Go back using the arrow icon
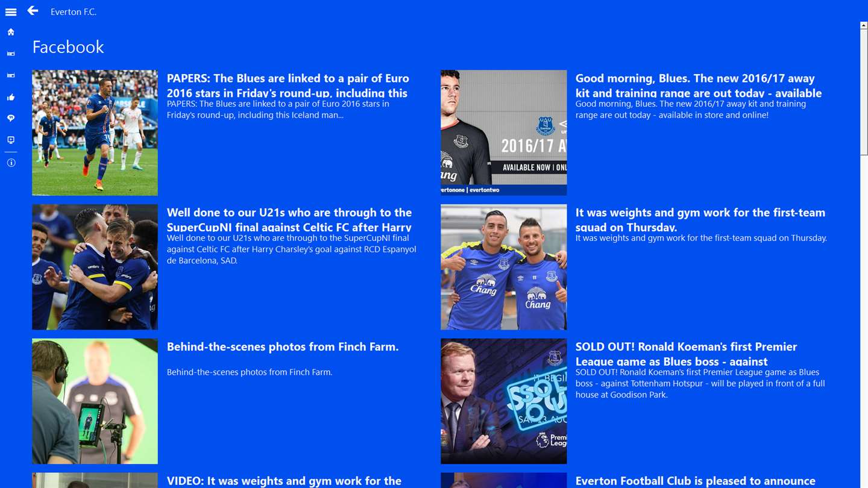This screenshot has width=868, height=488. tap(33, 11)
